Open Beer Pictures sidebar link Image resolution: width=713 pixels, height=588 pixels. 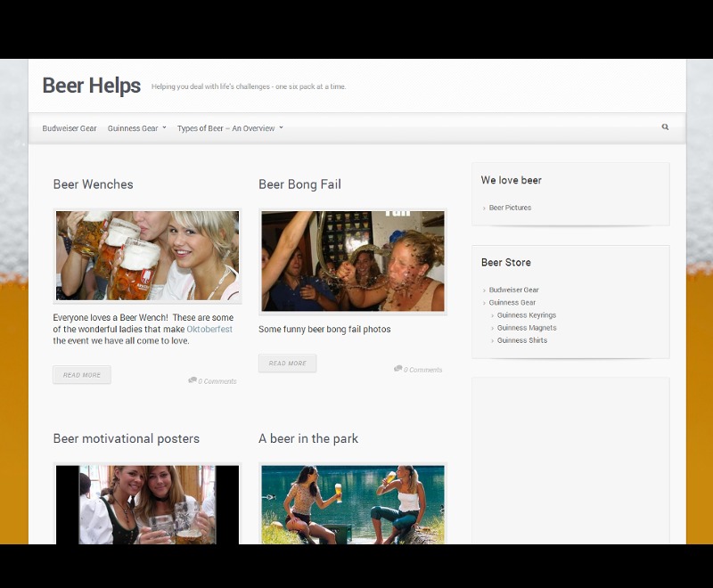pyautogui.click(x=510, y=208)
